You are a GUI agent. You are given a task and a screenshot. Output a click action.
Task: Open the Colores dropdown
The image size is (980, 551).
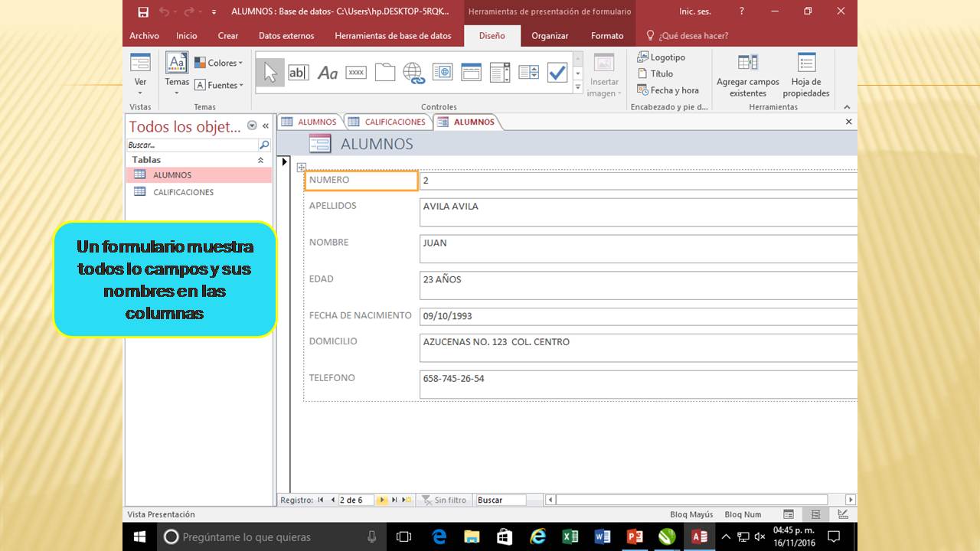click(x=220, y=62)
